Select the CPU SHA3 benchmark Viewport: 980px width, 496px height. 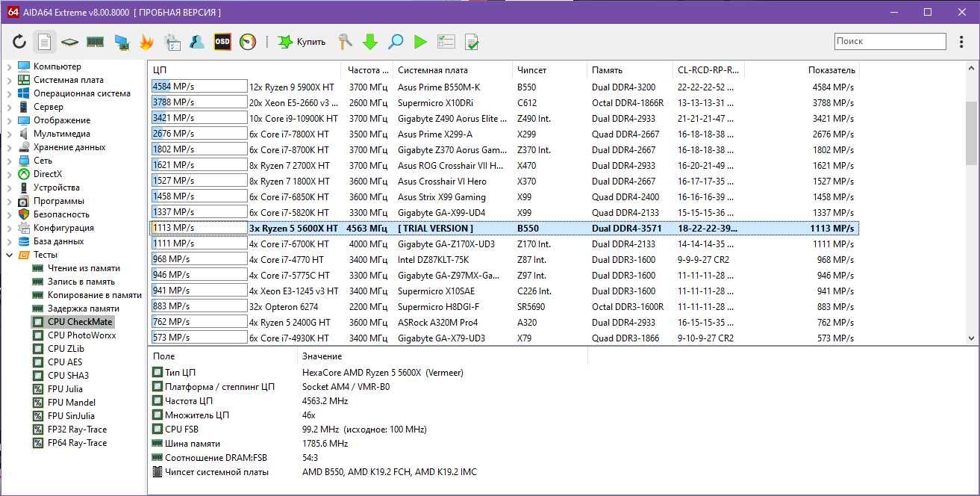68,376
